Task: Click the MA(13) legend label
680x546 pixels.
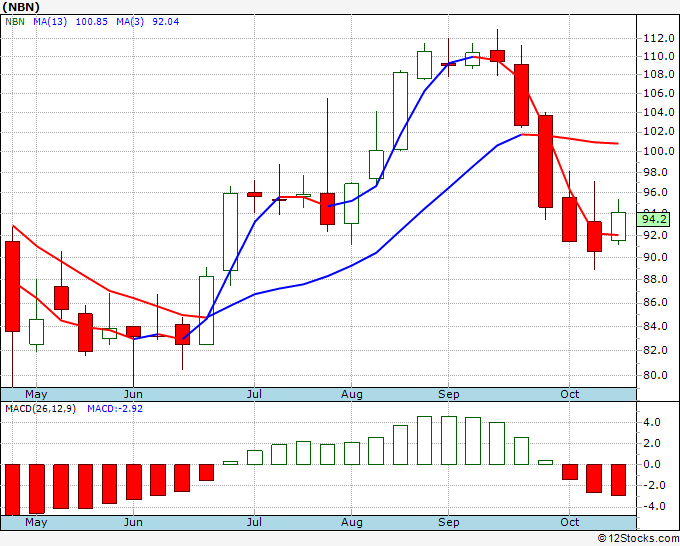Action: pos(50,22)
